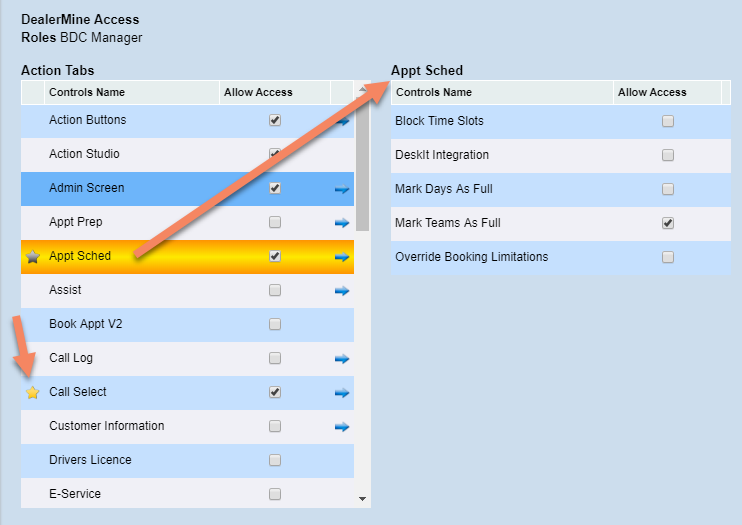
Task: Click the scroll down arrow in Action Tabs list
Action: [x=362, y=497]
